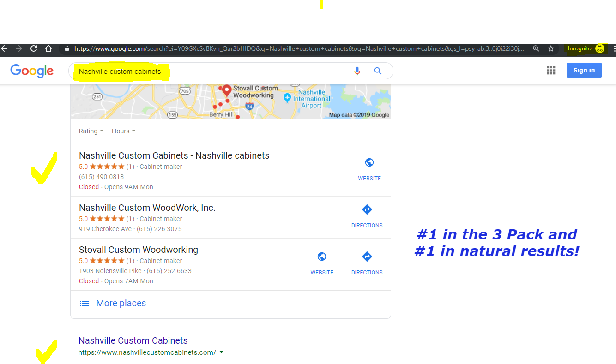Expand the green arrow next to nashvillecustomcabinets.com URL
The width and height of the screenshot is (616, 364).
(221, 352)
